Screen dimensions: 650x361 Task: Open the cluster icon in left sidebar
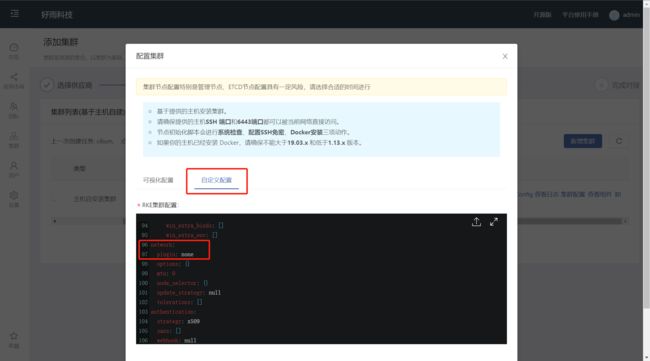pyautogui.click(x=14, y=136)
